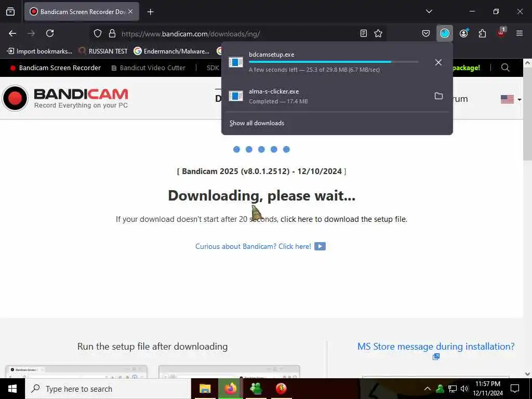Viewport: 532px width, 399px height.
Task: Click the scrollbar down arrow
Action: click(x=527, y=374)
